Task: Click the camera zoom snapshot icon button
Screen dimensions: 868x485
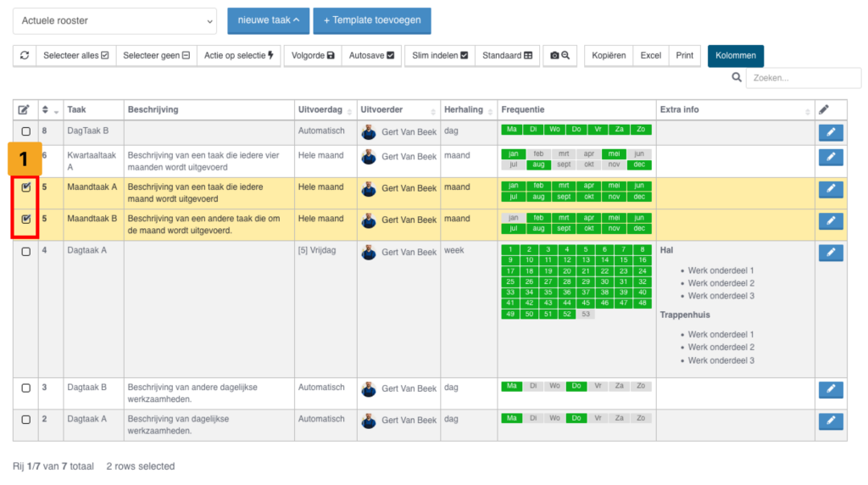Action: pos(559,56)
